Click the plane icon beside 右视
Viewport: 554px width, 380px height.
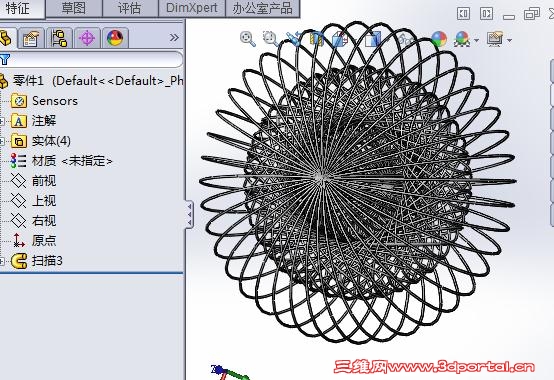(x=18, y=221)
